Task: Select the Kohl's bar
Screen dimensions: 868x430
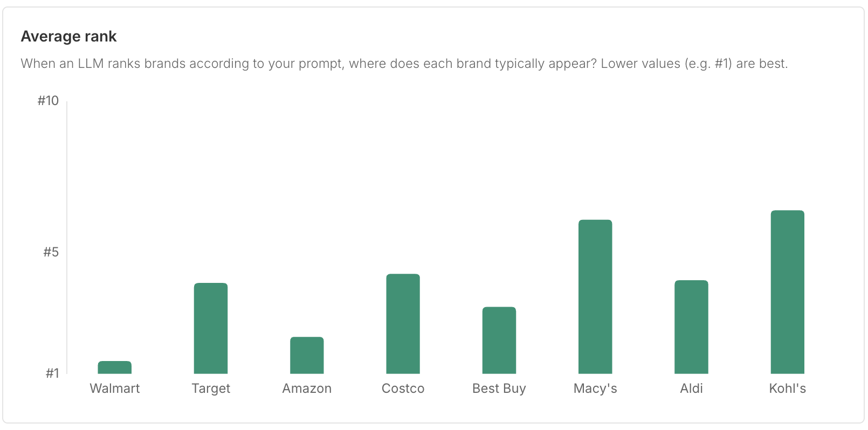Action: point(788,292)
